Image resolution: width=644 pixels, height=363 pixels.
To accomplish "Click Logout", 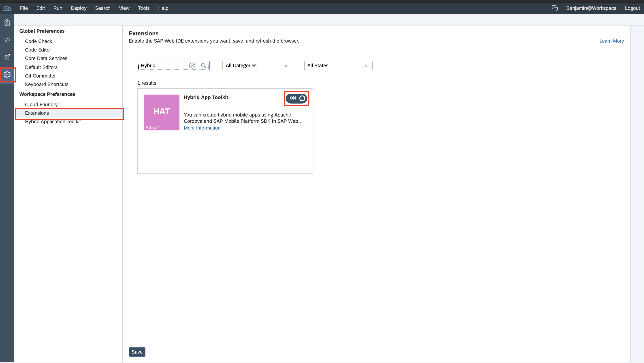I will [x=632, y=8].
